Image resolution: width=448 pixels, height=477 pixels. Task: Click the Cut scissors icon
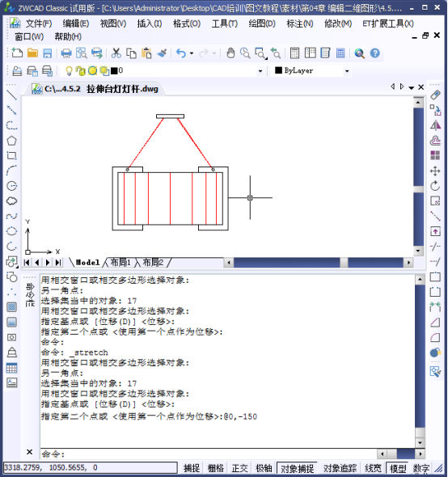click(x=116, y=53)
